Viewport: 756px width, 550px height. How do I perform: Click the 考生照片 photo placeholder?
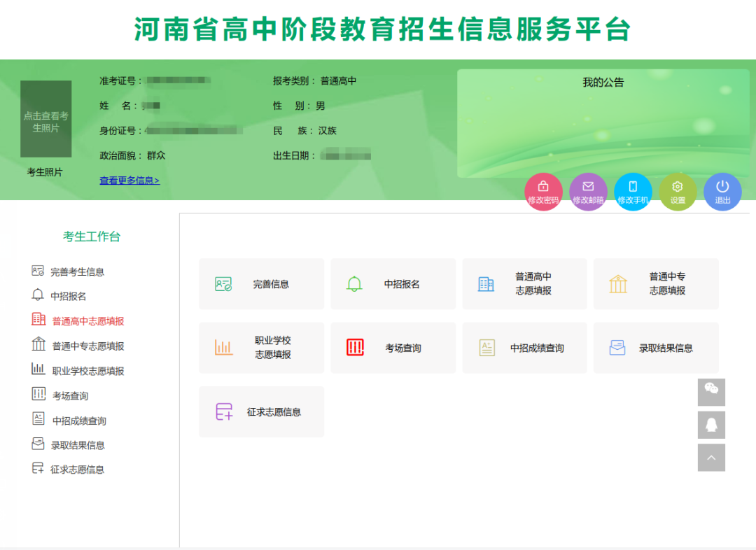[x=45, y=119]
